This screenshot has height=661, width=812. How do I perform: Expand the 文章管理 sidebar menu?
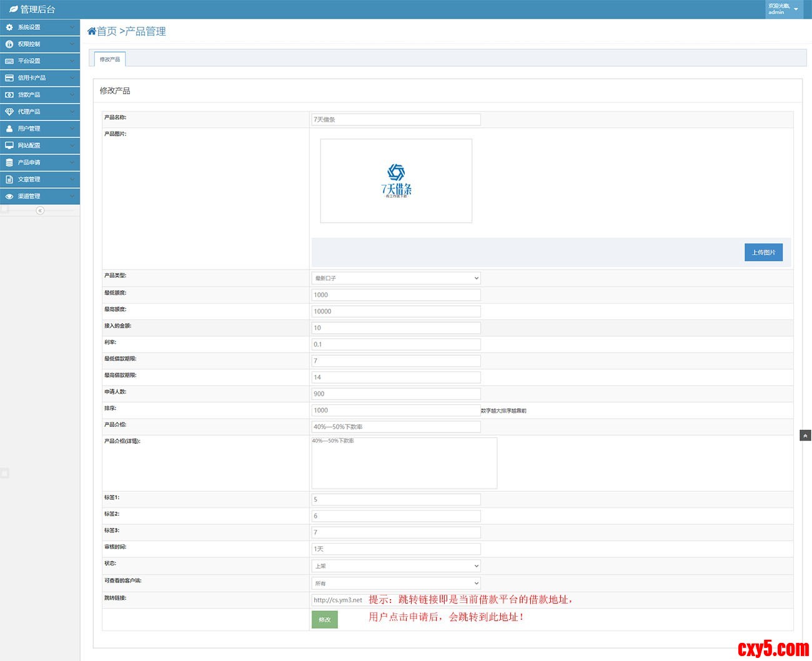pos(40,179)
